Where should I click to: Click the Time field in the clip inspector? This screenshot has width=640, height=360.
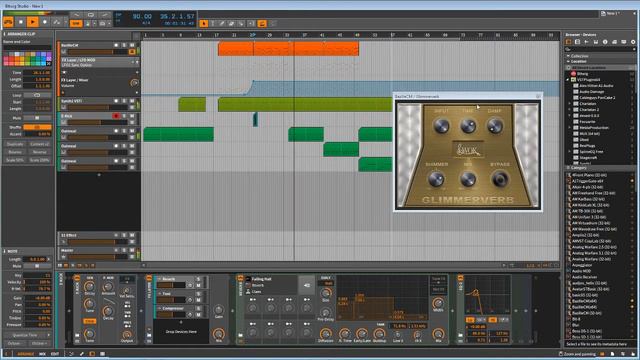tap(37, 73)
